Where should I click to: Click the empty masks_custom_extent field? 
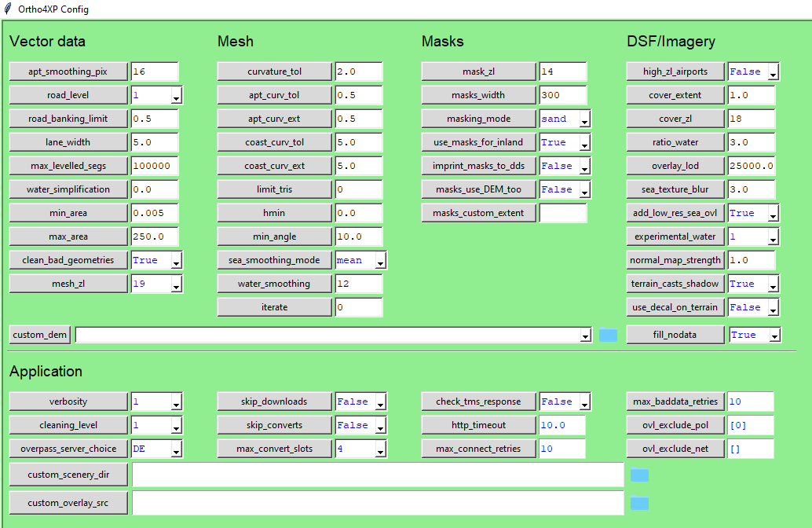(562, 213)
